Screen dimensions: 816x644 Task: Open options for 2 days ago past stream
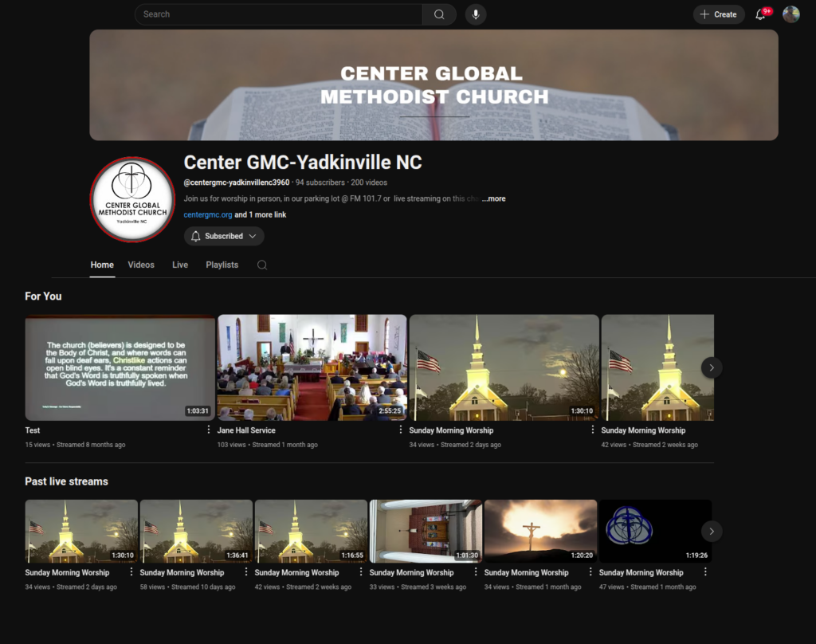(x=131, y=571)
